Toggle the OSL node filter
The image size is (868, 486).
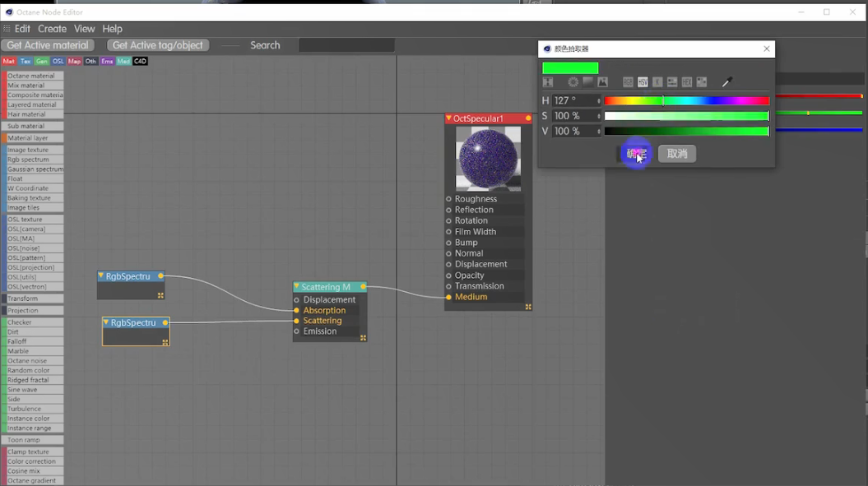58,62
